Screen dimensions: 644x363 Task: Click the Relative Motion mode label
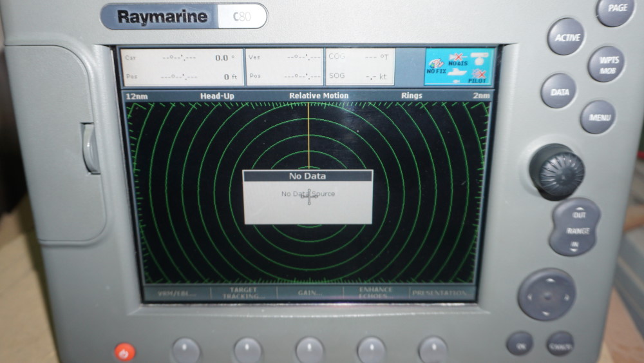point(319,95)
